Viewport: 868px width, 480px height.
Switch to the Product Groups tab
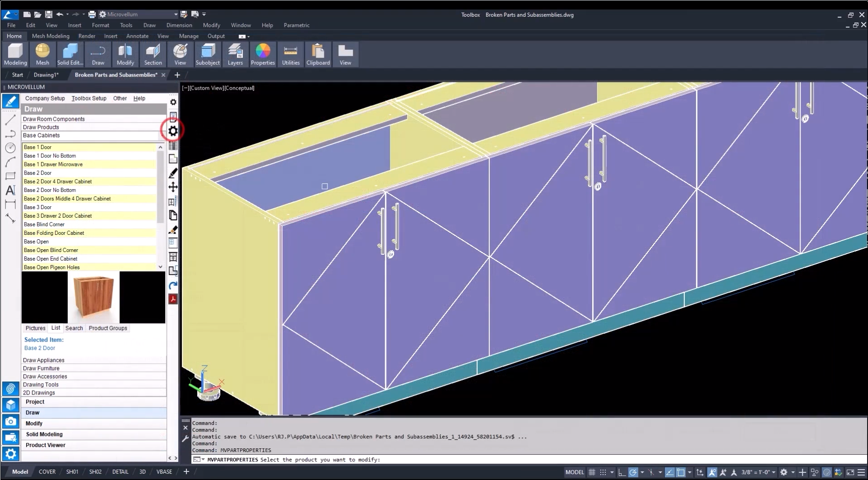tap(108, 328)
